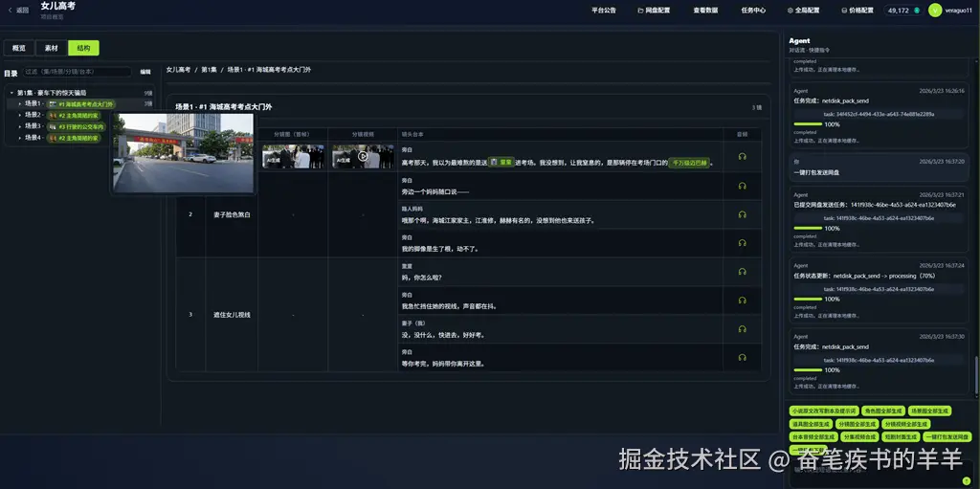Click quick command 角色图全部生成
980x489 pixels.
tap(883, 411)
